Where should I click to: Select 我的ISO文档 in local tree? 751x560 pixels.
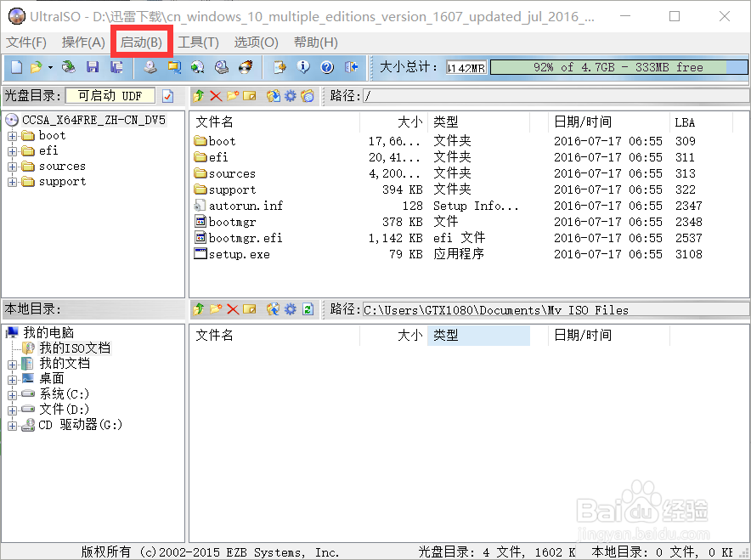pyautogui.click(x=75, y=348)
